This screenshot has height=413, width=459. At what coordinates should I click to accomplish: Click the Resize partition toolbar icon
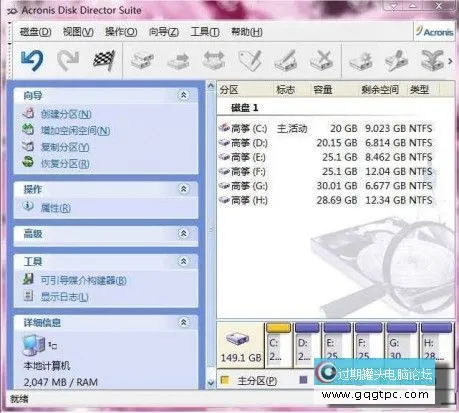(214, 60)
